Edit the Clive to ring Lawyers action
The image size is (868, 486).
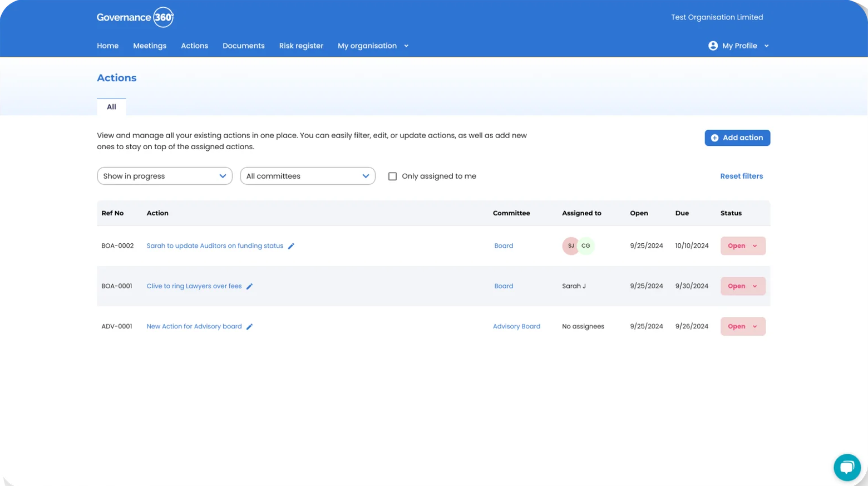[249, 286]
